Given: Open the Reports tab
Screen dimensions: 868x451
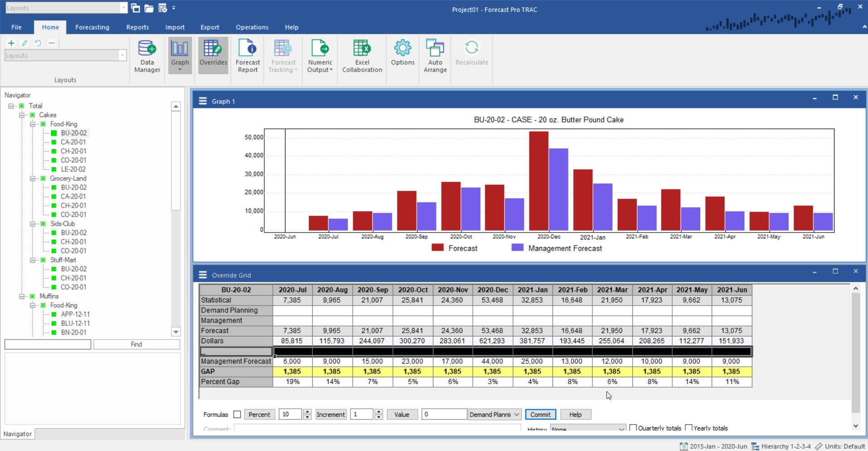Looking at the screenshot, I should coord(137,27).
